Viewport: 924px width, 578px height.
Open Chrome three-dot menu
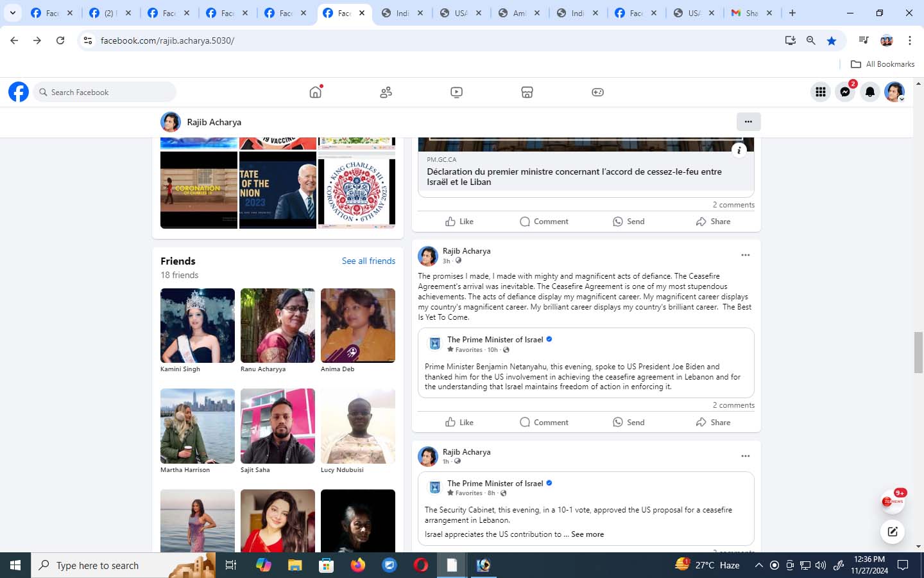point(909,40)
